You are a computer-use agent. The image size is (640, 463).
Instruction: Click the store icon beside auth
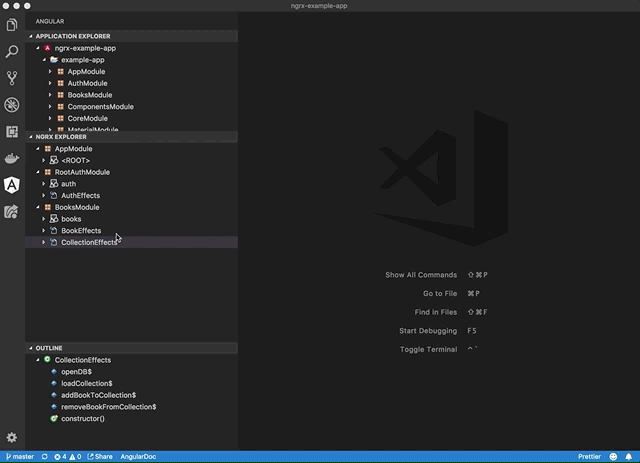tap(54, 184)
